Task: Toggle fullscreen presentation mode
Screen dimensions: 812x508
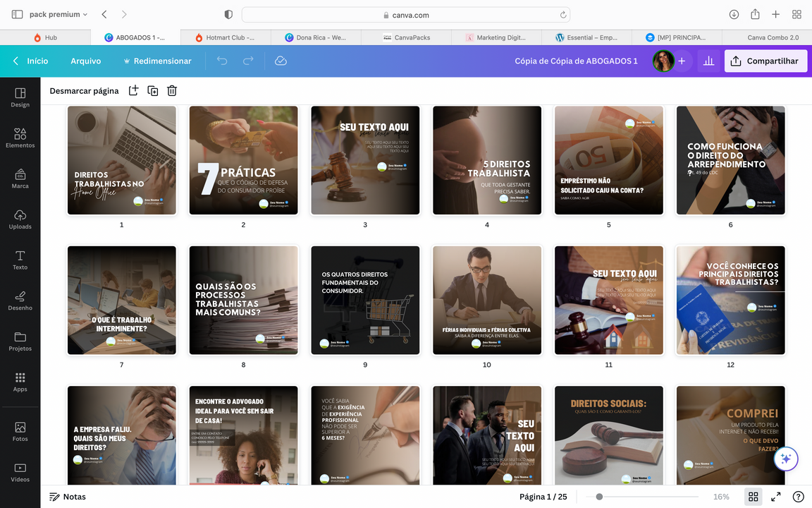Action: click(x=775, y=497)
